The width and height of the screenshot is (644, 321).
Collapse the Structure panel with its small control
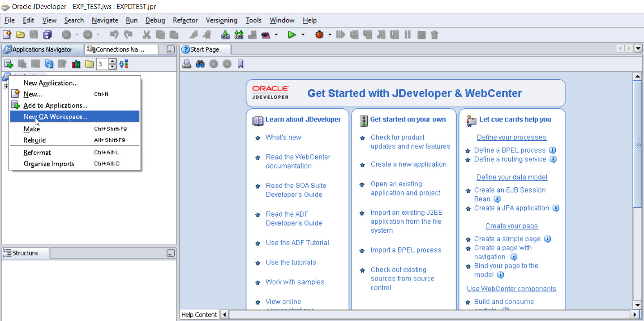pyautogui.click(x=171, y=253)
